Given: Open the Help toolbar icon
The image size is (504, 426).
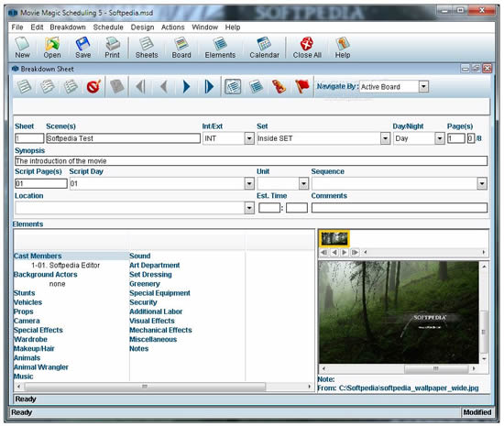Looking at the screenshot, I should pos(343,48).
